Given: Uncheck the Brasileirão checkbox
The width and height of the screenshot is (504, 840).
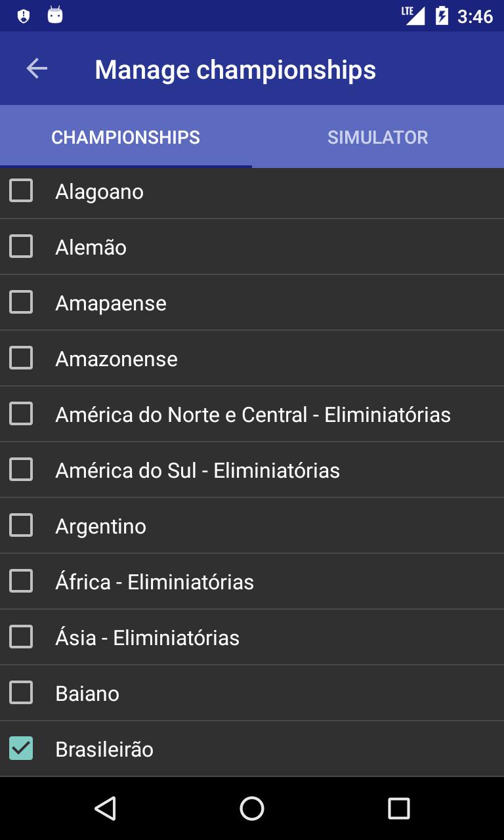Looking at the screenshot, I should coord(21,749).
